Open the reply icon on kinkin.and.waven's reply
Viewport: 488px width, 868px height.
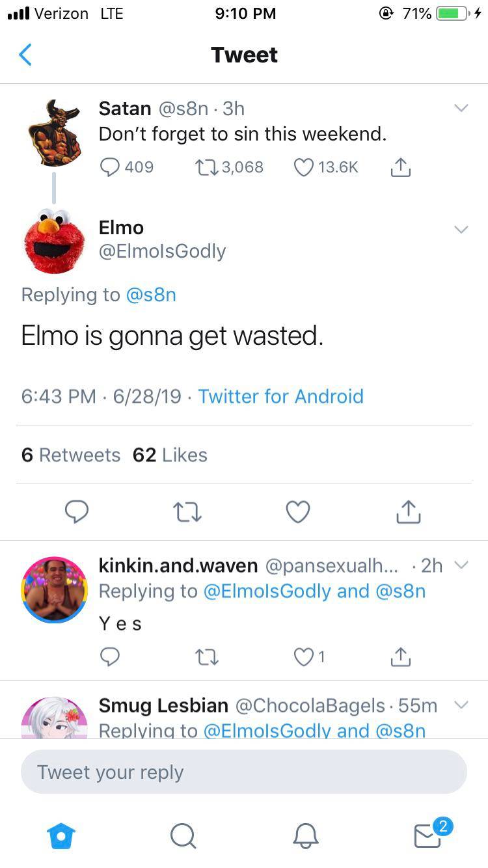110,657
